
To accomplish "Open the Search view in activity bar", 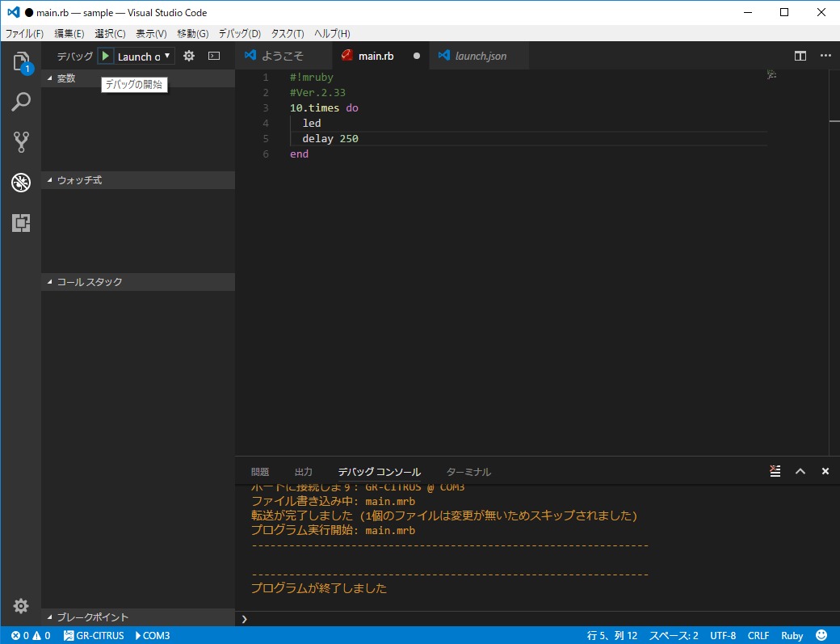I will coord(21,101).
